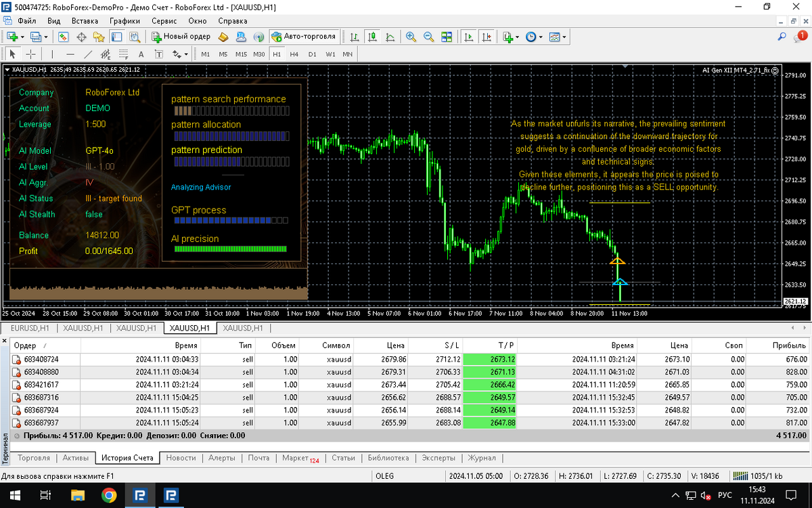The image size is (812, 508).
Task: Open the EURUSD,H1 chart tab
Action: click(x=30, y=328)
